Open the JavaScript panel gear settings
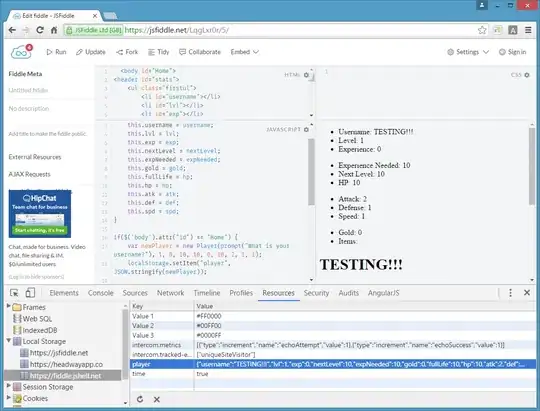 (306, 130)
